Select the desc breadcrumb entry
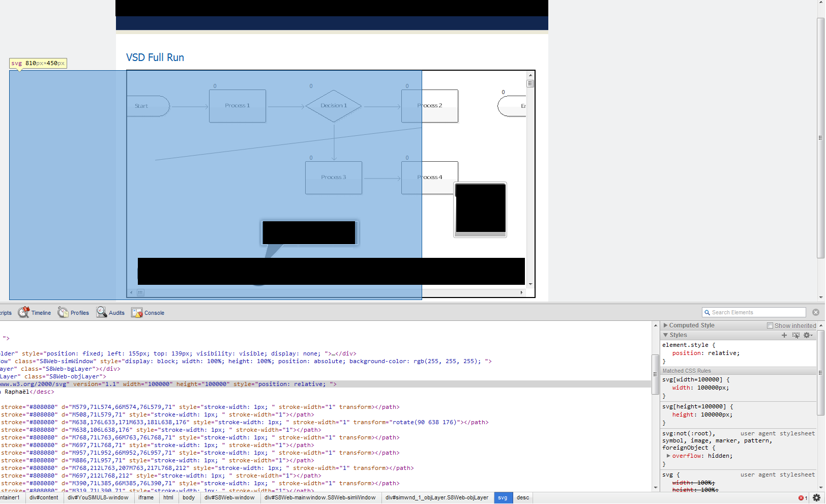Screen dimensions: 826x504 pos(522,498)
